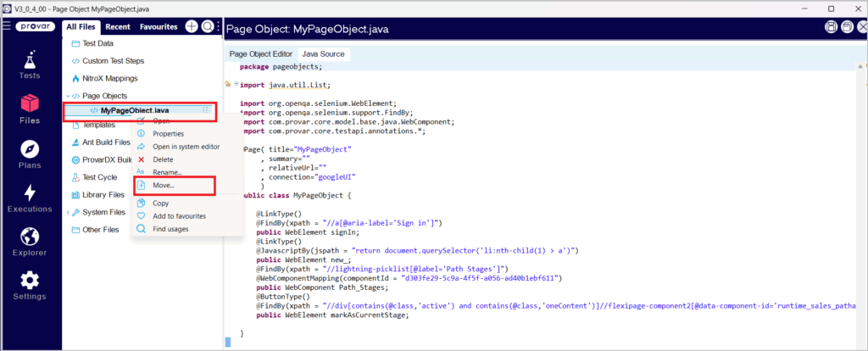Select Find usages from context menu

pos(170,229)
